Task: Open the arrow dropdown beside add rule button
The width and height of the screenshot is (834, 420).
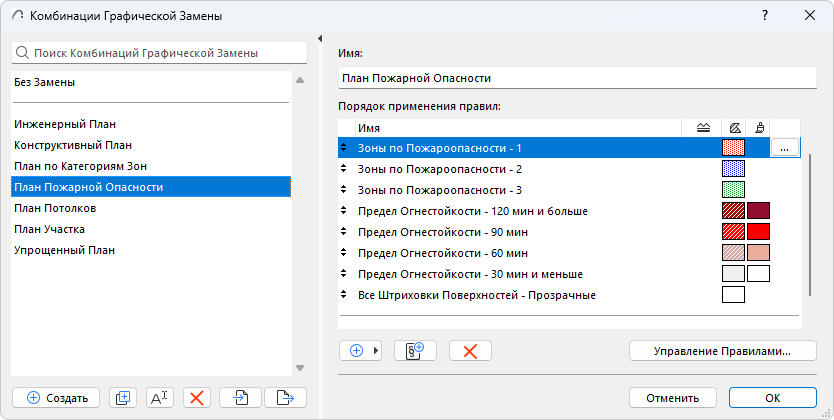Action: [x=376, y=350]
